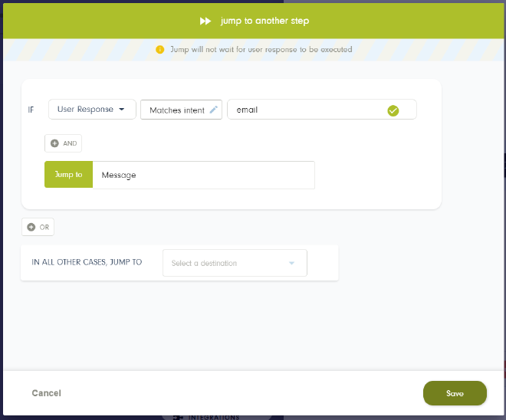This screenshot has height=420, width=506.
Task: Add an AND condition
Action: pos(63,143)
